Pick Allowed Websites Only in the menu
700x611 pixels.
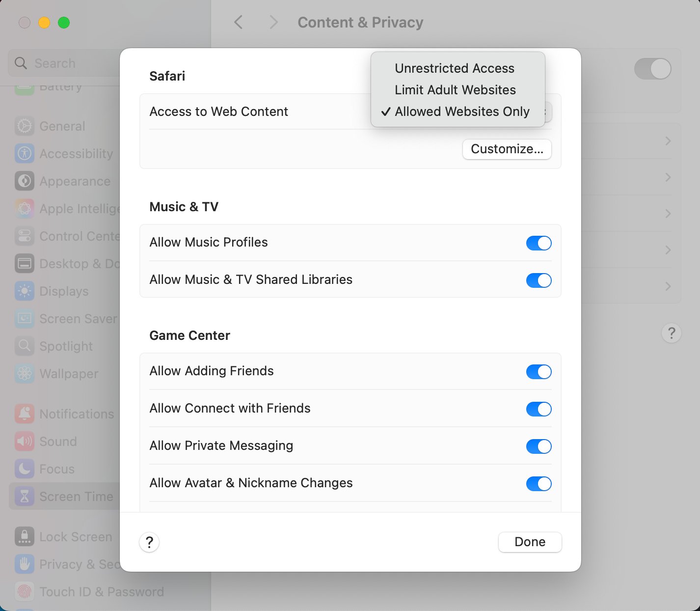[458, 111]
